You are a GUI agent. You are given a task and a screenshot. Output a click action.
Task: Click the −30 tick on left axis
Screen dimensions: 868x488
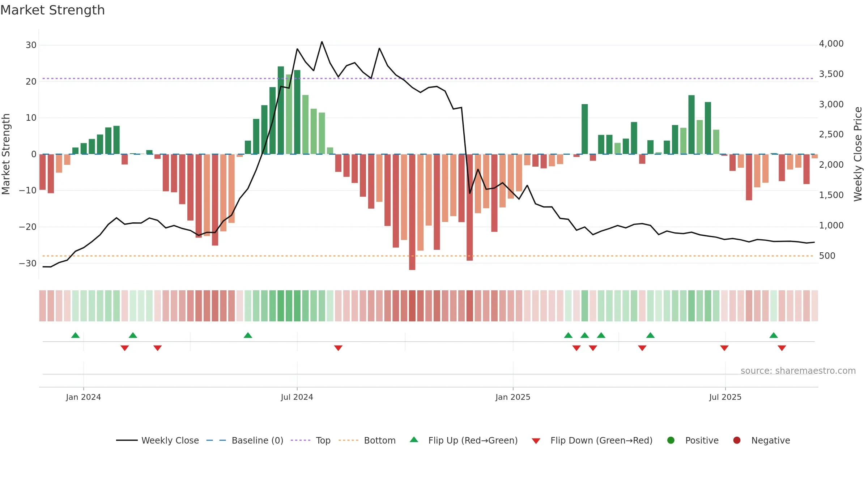[x=28, y=264]
